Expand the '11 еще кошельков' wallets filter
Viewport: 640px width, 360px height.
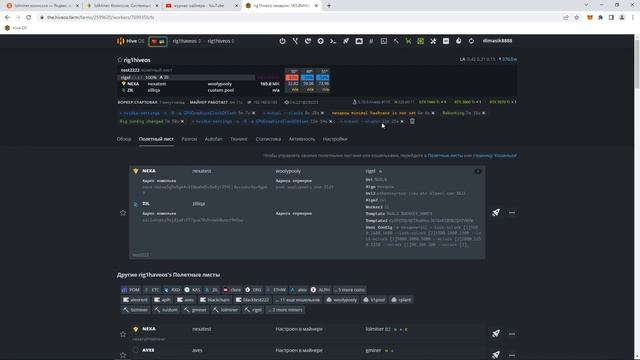coord(297,300)
